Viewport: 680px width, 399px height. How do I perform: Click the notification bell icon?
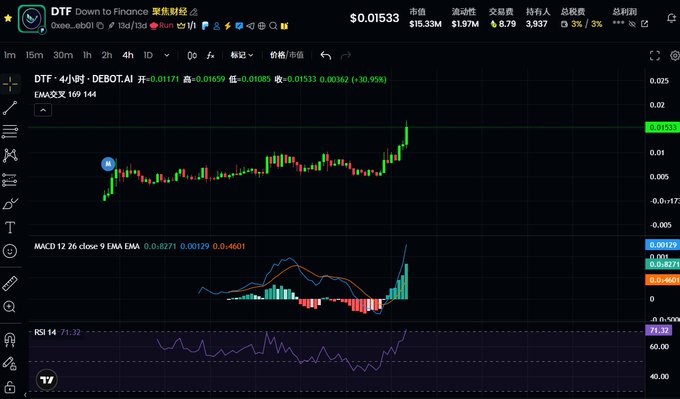pos(671,18)
